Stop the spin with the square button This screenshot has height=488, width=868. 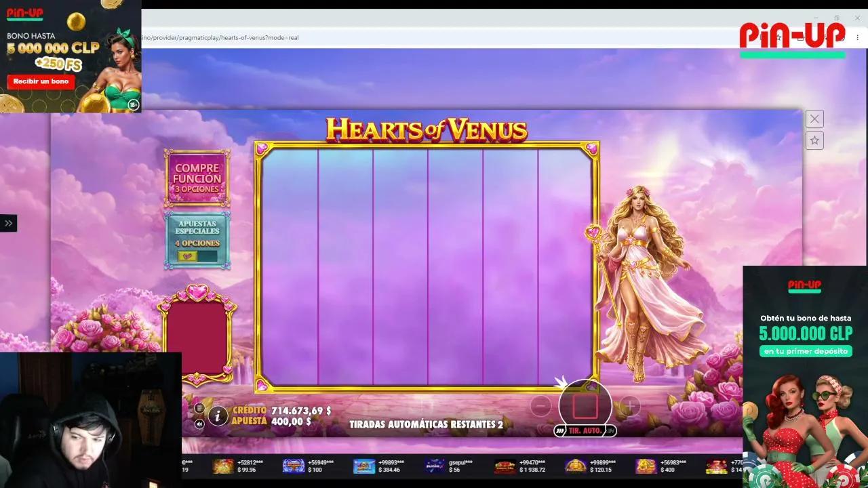585,406
